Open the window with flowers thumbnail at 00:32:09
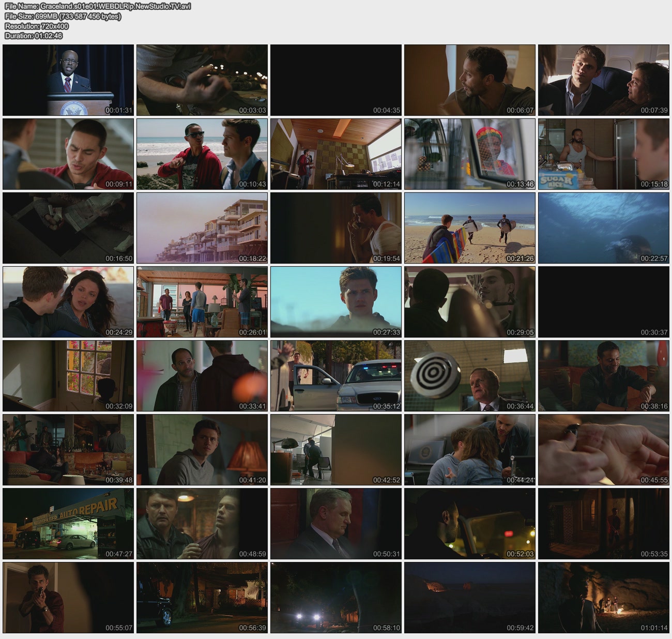672x639 pixels. (x=68, y=376)
